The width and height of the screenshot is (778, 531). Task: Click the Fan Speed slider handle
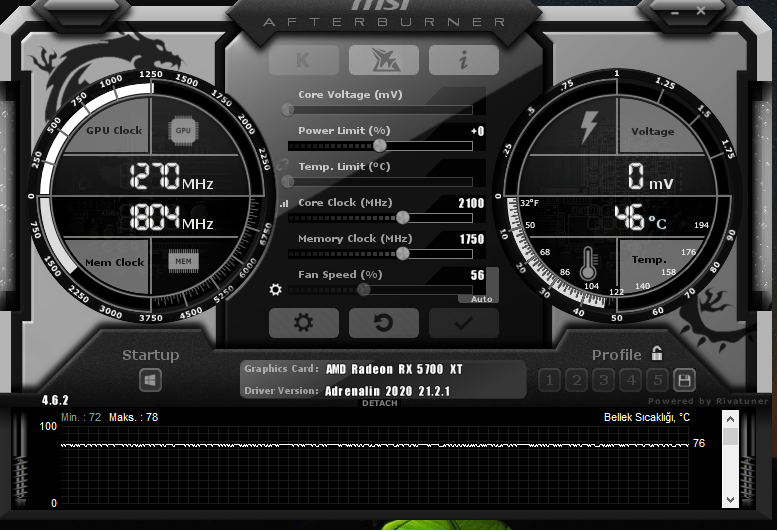tap(364, 290)
